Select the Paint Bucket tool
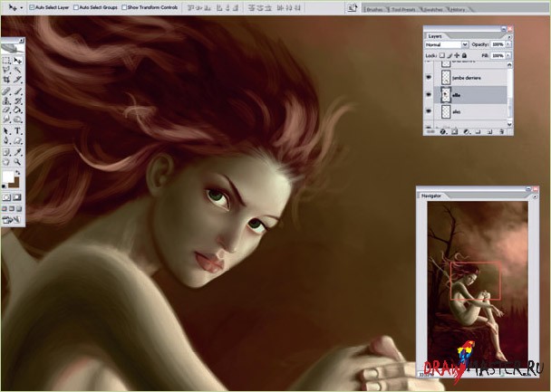The height and width of the screenshot is (392, 551). 17,110
